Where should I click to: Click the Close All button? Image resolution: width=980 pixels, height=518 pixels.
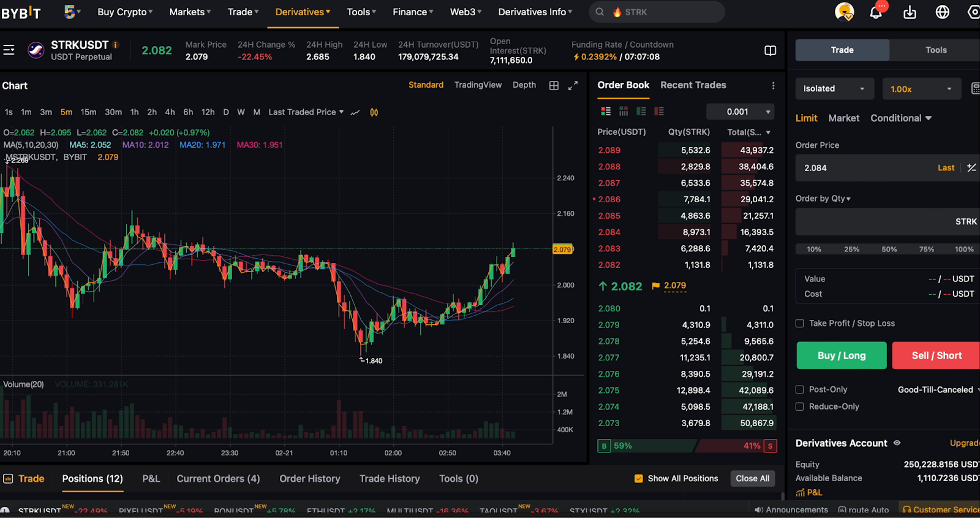[753, 479]
